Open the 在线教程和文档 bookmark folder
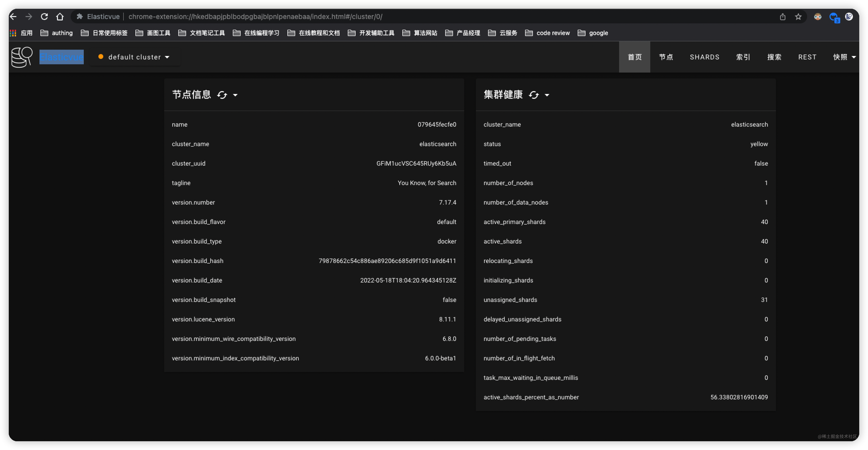This screenshot has width=868, height=450. 313,33
